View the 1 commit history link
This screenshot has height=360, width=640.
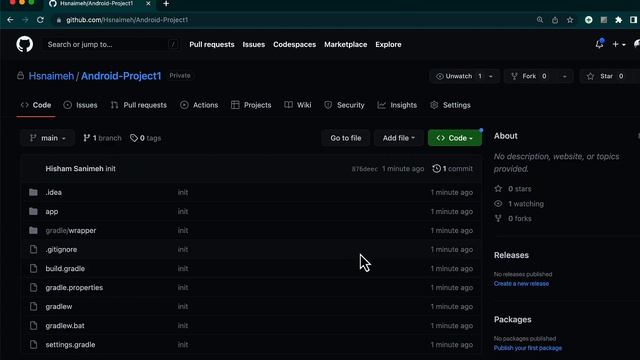(x=453, y=168)
